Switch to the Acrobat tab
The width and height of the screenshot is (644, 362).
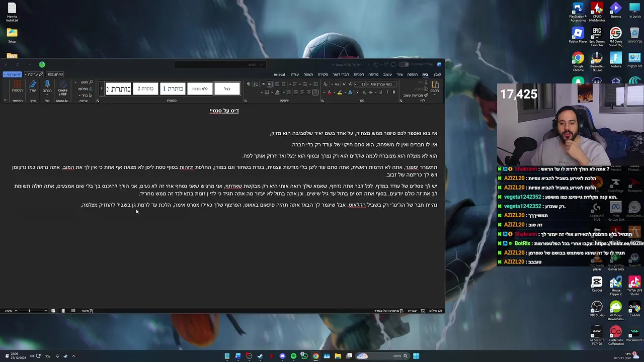(x=279, y=74)
